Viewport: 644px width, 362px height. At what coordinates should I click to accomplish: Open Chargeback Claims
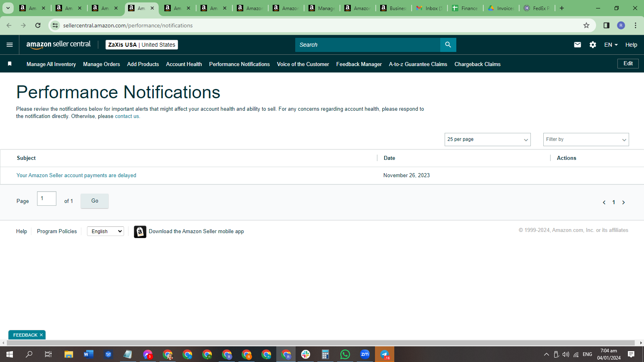pyautogui.click(x=477, y=64)
